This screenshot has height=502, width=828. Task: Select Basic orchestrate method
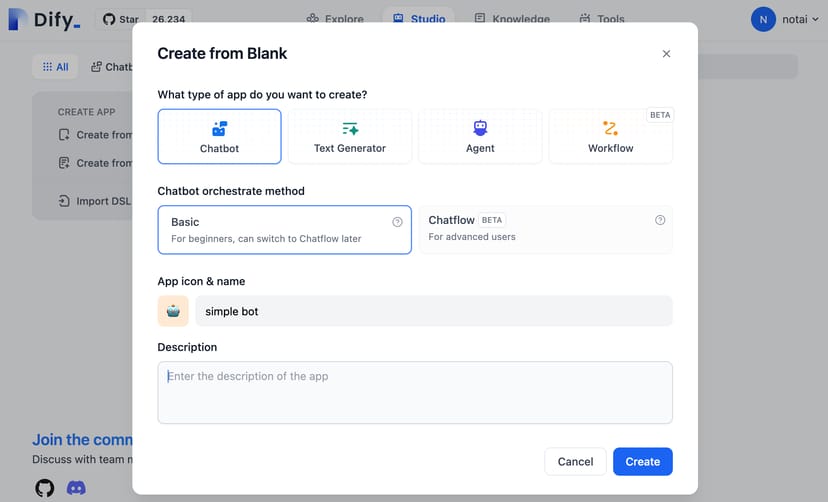click(284, 230)
